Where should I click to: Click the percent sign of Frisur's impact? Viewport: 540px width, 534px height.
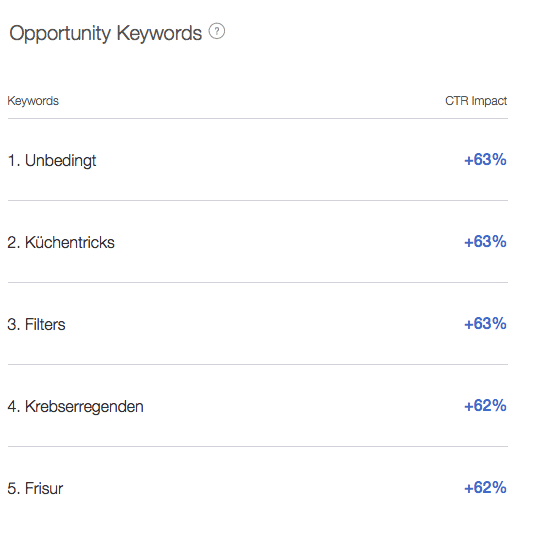(x=499, y=488)
